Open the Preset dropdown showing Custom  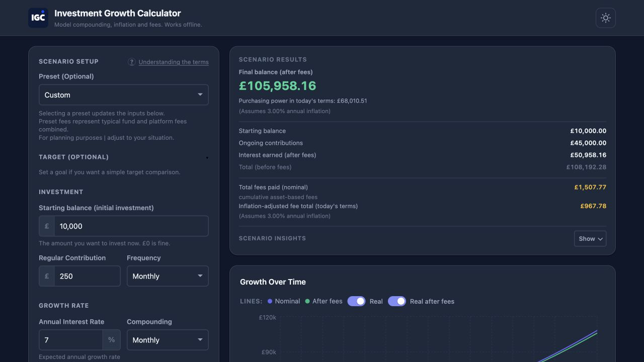click(x=124, y=95)
